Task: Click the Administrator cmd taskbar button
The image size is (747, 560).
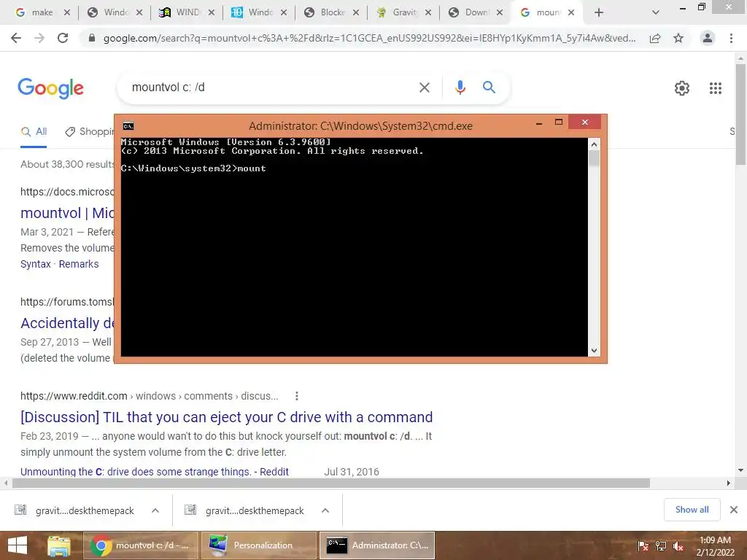Action: click(x=377, y=545)
